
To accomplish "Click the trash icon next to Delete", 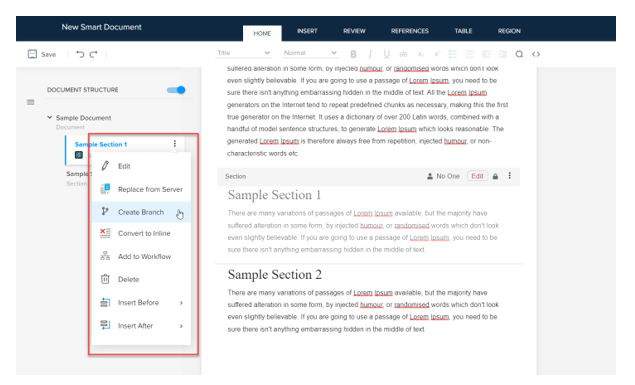I will (105, 279).
